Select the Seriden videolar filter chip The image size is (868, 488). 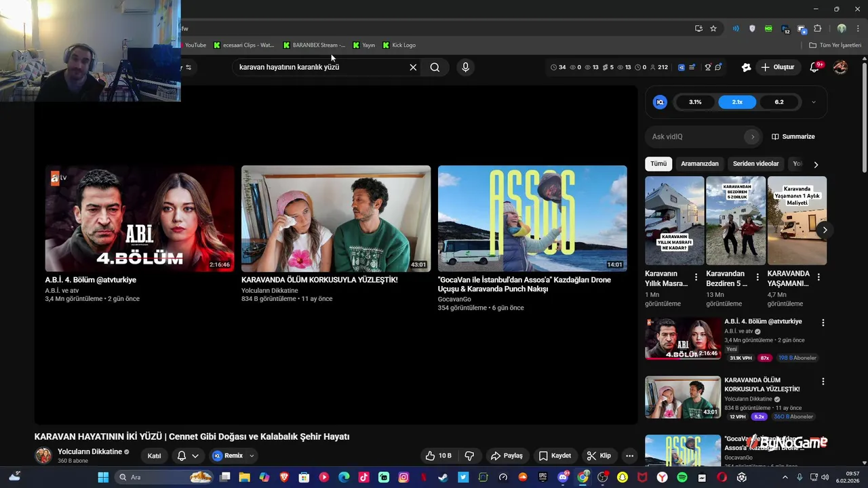(756, 164)
